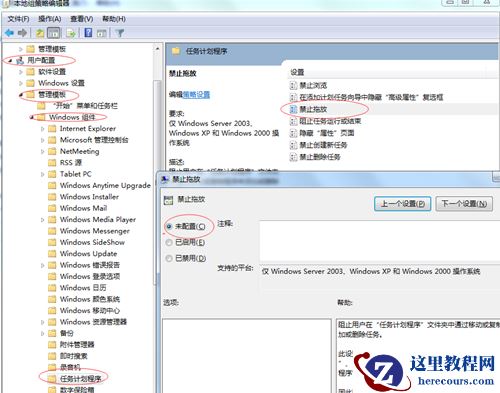Image resolution: width=500 pixels, height=393 pixels.
Task: Collapse the 用户配置 tree node
Action: 10,61
